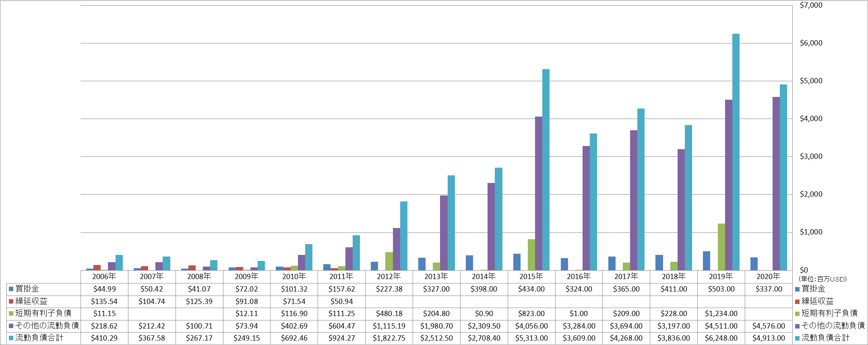Click the 2019年 teal 流動負債合計 bar

[736, 152]
